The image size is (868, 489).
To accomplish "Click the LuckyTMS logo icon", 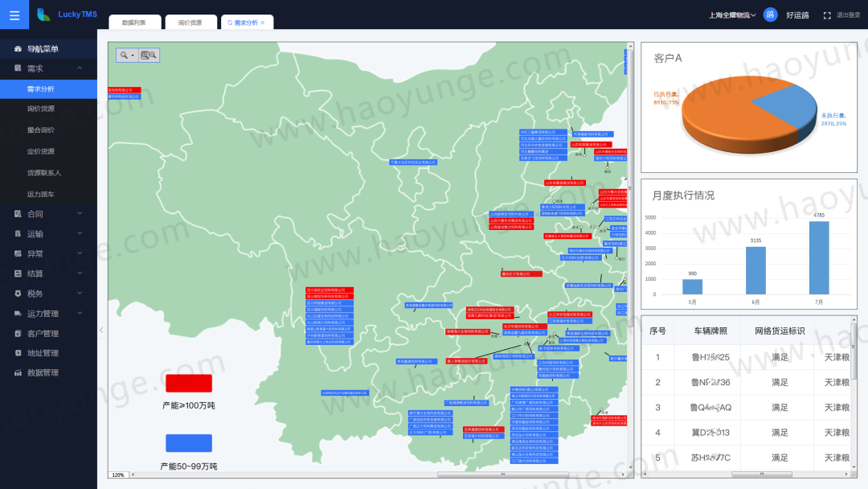I will 43,14.
